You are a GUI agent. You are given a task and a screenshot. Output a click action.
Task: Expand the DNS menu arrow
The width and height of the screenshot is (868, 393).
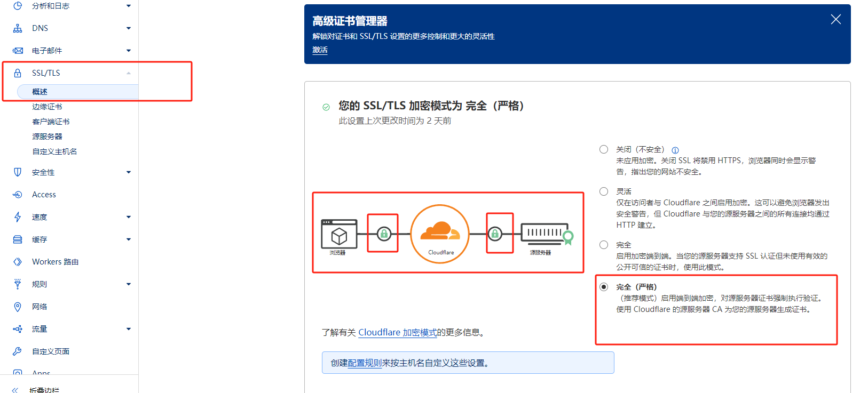(x=129, y=28)
